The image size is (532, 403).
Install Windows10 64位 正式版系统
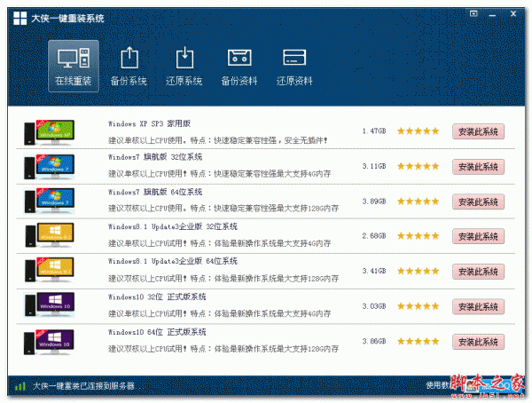coord(478,342)
